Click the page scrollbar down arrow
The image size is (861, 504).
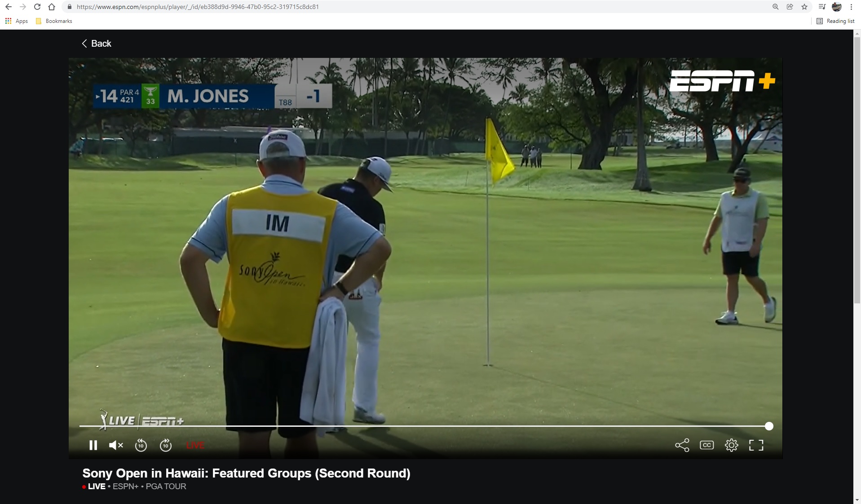click(857, 500)
